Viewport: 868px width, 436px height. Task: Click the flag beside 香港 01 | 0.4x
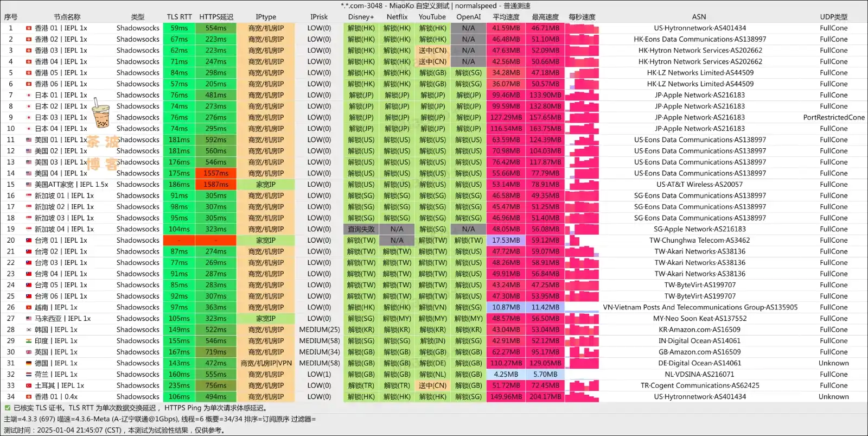[29, 397]
